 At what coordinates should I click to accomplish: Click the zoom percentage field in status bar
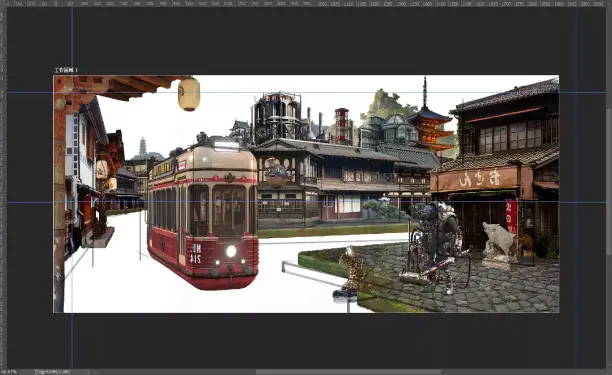pyautogui.click(x=9, y=372)
